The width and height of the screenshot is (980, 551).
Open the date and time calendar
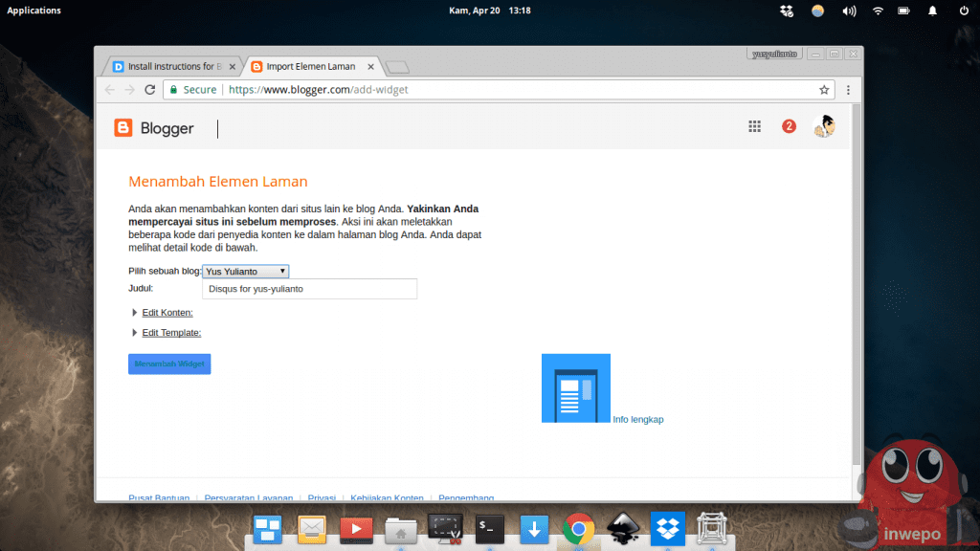click(x=489, y=11)
